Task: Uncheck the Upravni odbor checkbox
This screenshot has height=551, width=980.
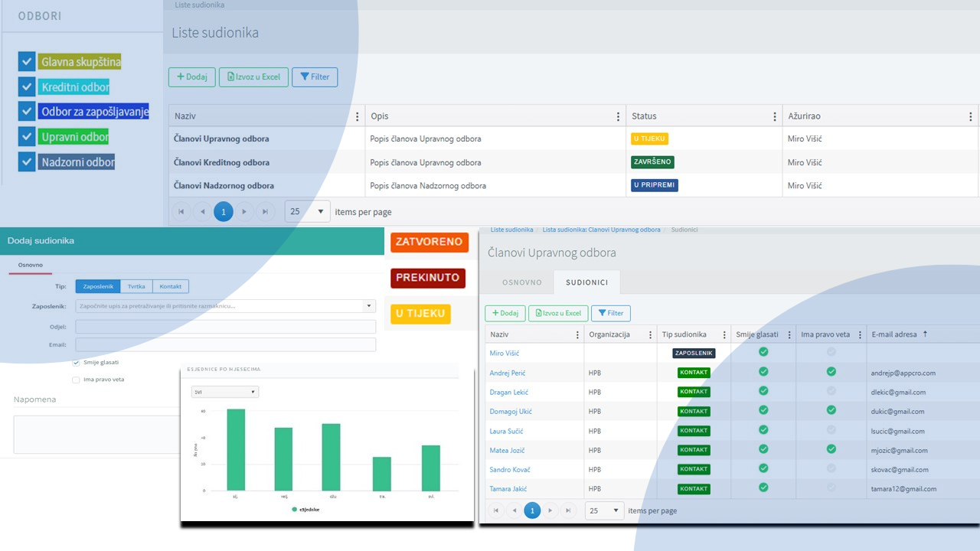Action: coord(27,136)
